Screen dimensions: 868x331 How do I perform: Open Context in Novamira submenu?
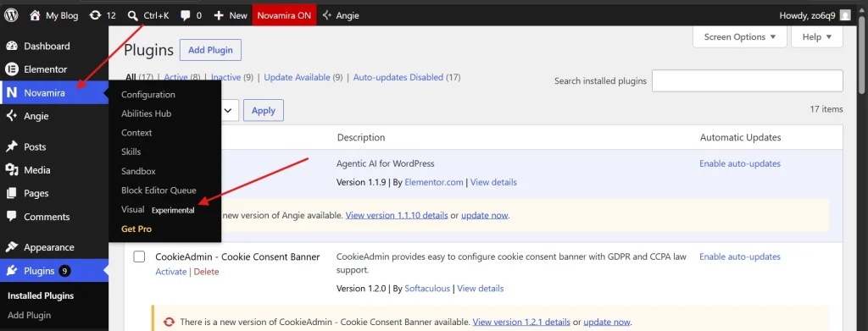[x=136, y=133]
